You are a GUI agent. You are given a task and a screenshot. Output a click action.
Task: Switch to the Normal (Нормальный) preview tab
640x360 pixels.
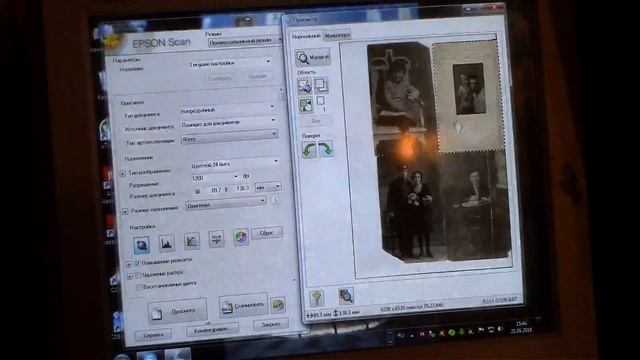306,36
